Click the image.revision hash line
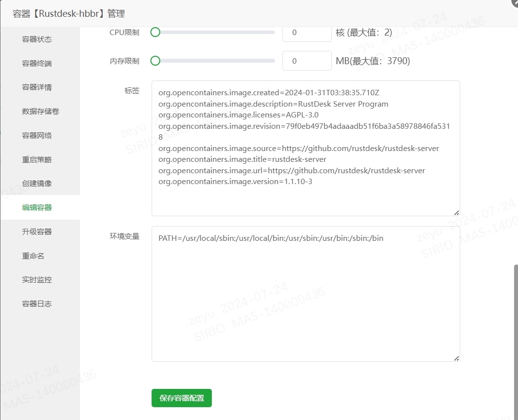The image size is (518, 420). point(304,131)
